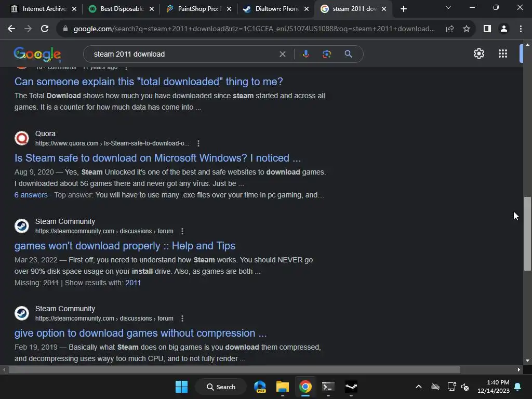Open more options for games won't download result
This screenshot has width=532, height=399.
[182, 231]
